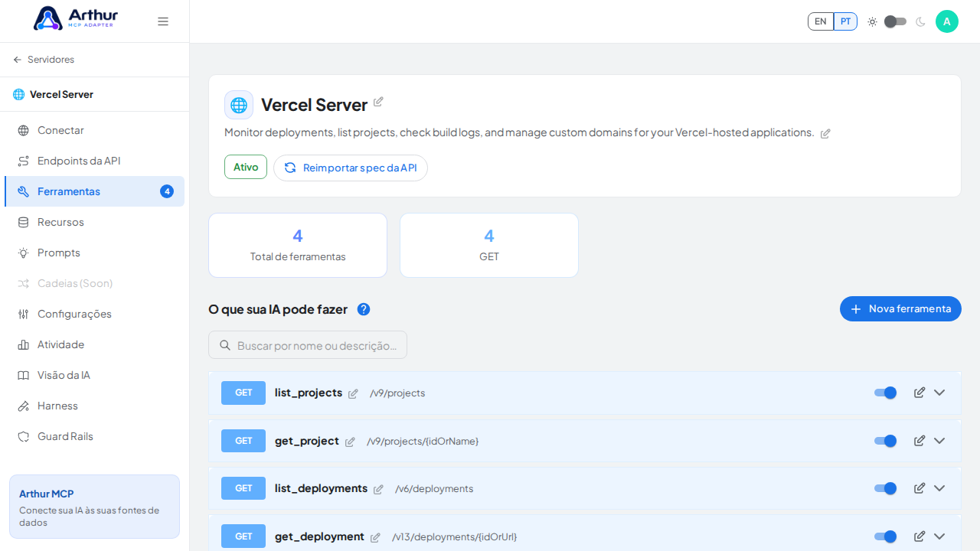
Task: Toggle dark mode switch
Action: [x=895, y=21]
